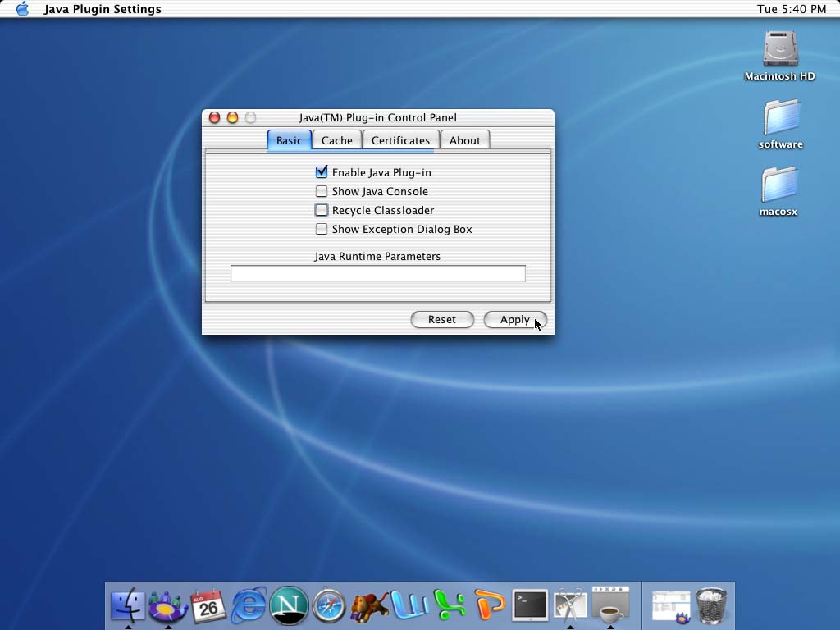The width and height of the screenshot is (840, 630).
Task: Check the Recycle Classloader option
Action: click(x=322, y=210)
